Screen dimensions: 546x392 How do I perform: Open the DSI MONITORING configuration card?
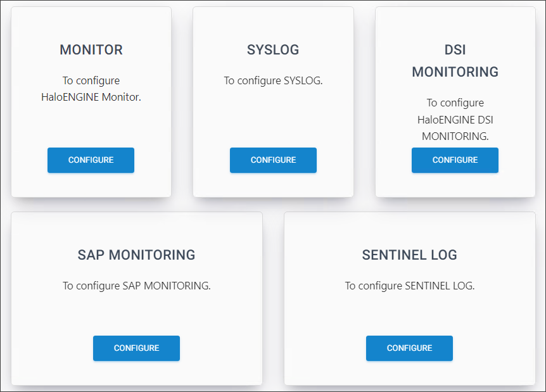pos(455,101)
